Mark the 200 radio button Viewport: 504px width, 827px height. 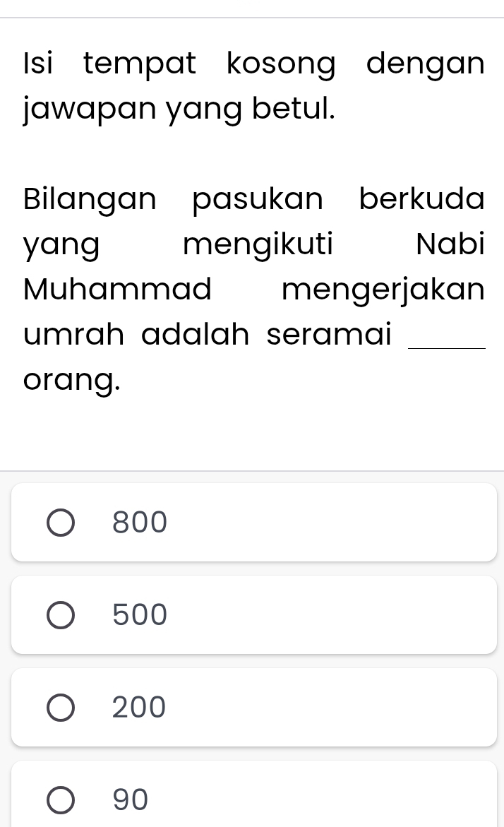tap(61, 707)
